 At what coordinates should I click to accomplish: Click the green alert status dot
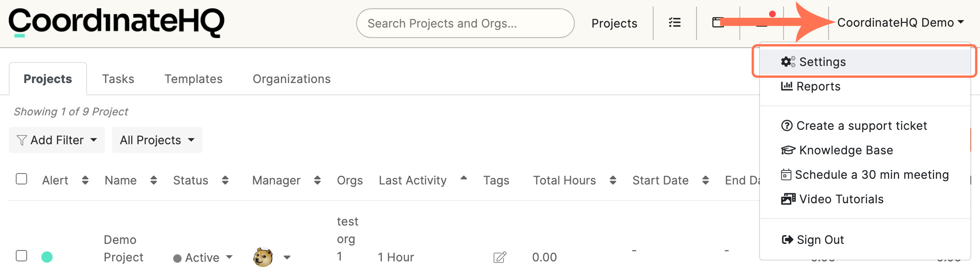pyautogui.click(x=47, y=257)
